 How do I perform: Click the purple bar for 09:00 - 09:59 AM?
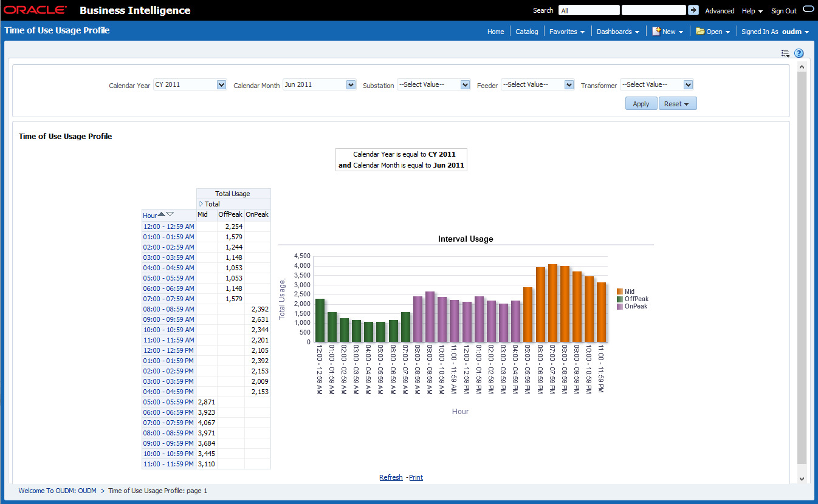pyautogui.click(x=430, y=317)
